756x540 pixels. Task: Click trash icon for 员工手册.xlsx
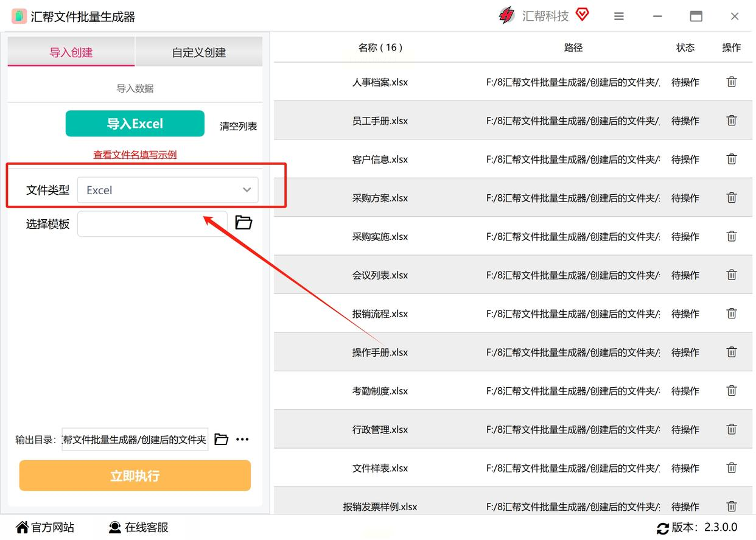coord(732,121)
